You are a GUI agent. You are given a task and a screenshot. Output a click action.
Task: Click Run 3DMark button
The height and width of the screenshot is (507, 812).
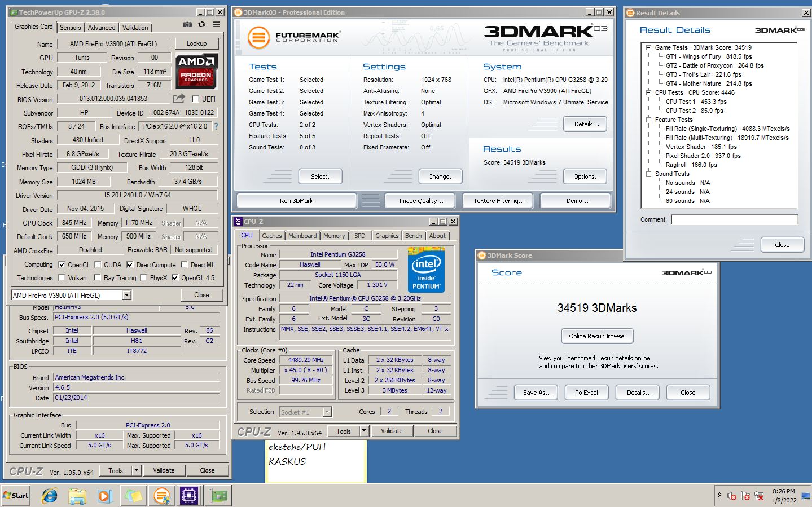click(296, 201)
